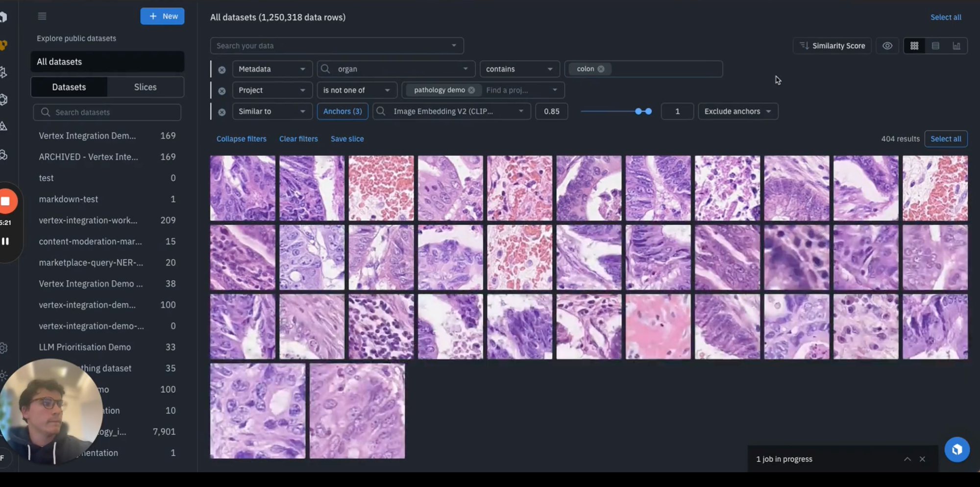980x487 pixels.
Task: Open the first image in the results grid
Action: pyautogui.click(x=243, y=188)
